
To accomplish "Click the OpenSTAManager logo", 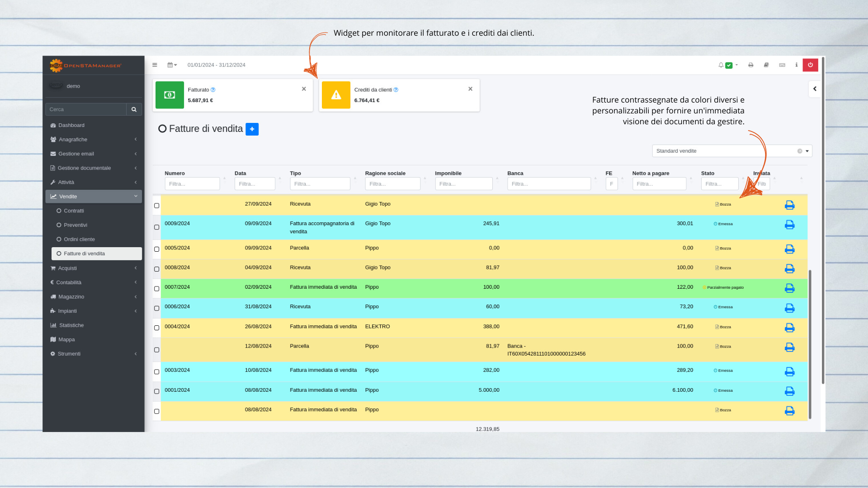I will click(x=85, y=66).
